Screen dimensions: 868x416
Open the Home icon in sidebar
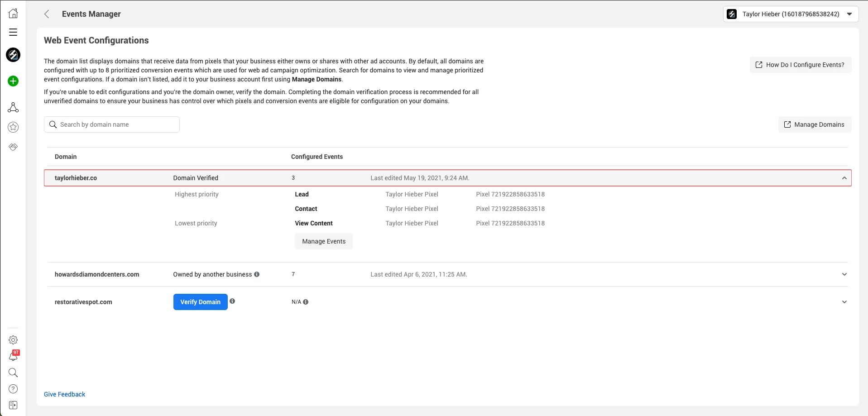[13, 13]
